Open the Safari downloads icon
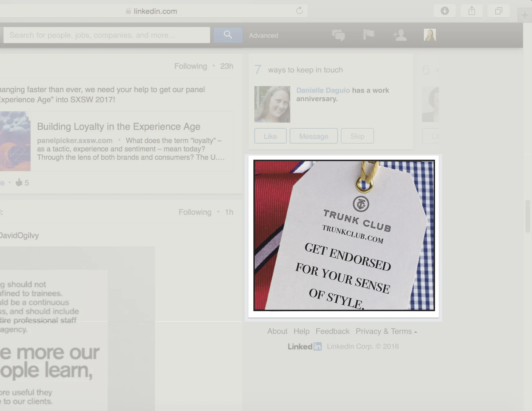 pos(445,11)
